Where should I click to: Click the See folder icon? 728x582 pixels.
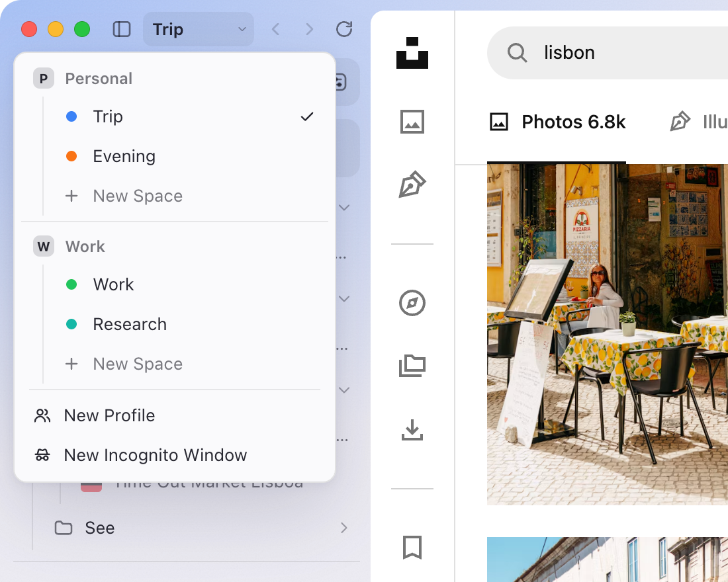(x=64, y=528)
